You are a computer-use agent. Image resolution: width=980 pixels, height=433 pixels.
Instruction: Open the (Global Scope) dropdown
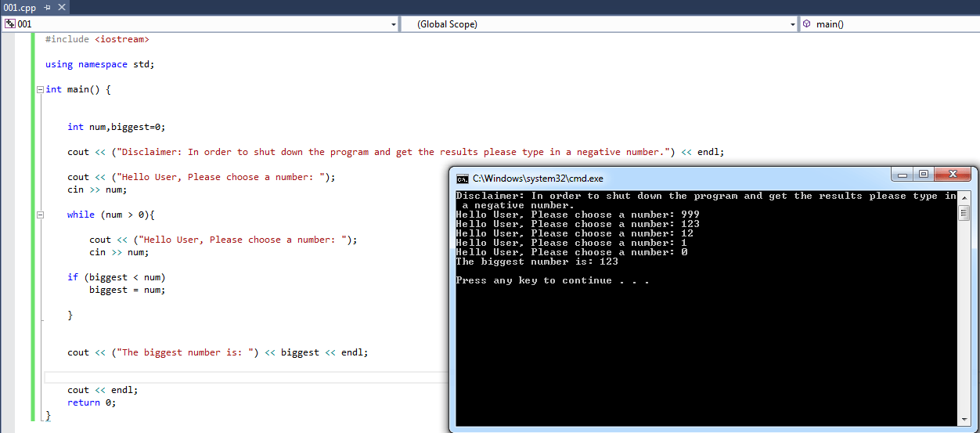(x=793, y=24)
